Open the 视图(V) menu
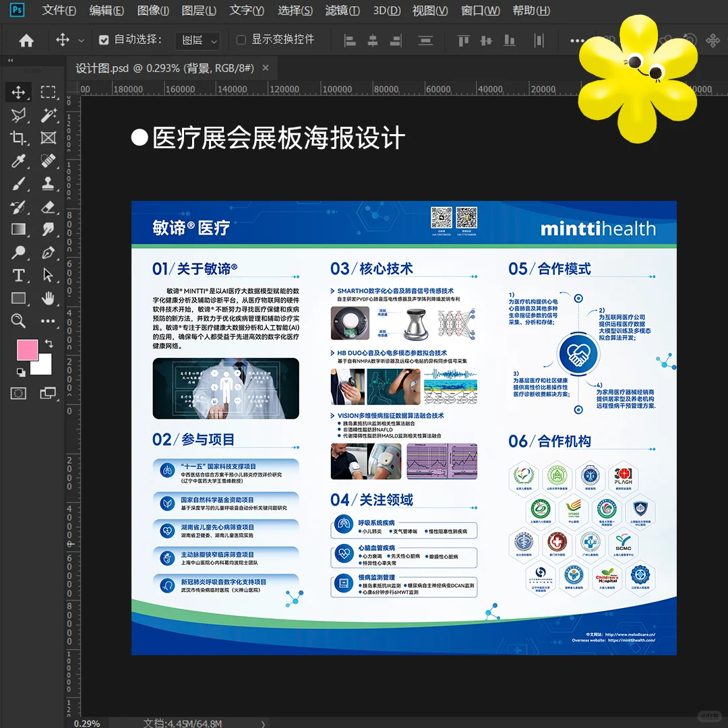The width and height of the screenshot is (728, 728). point(430,10)
